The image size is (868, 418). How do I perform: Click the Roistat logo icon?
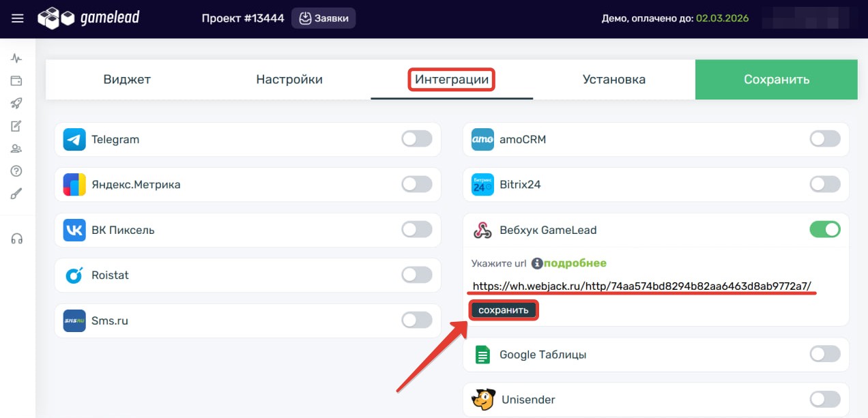click(x=74, y=275)
